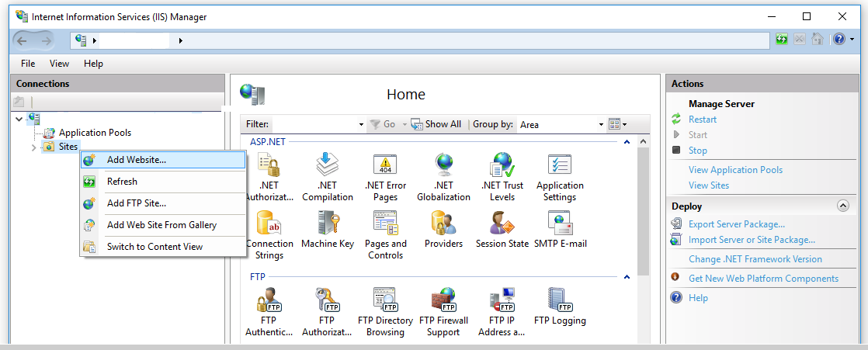Select Add Website from context menu
868x350 pixels.
163,160
